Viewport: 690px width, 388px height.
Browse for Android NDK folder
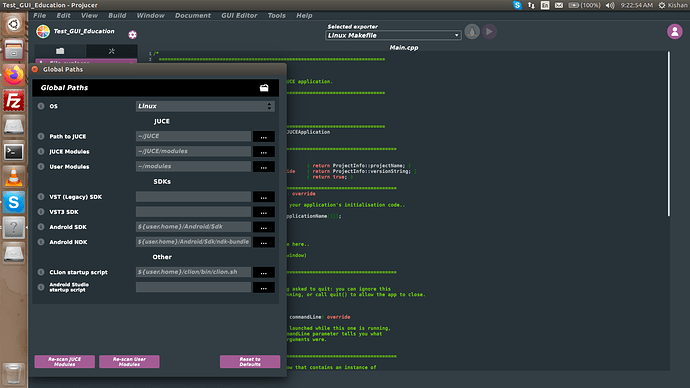[264, 242]
